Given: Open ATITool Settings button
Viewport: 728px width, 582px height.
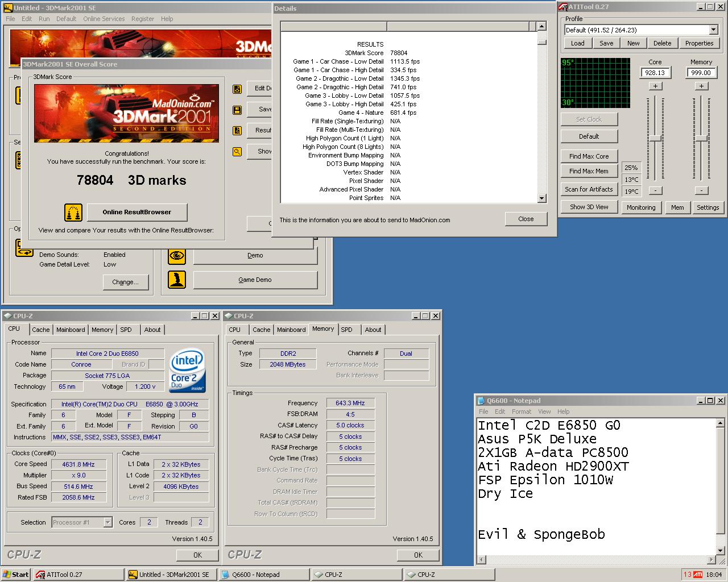Looking at the screenshot, I should (x=708, y=207).
